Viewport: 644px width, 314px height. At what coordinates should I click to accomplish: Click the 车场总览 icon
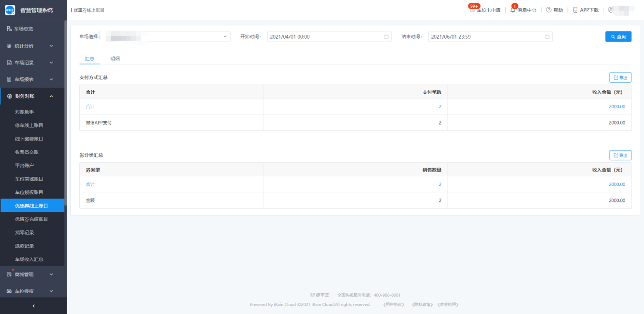[9, 29]
